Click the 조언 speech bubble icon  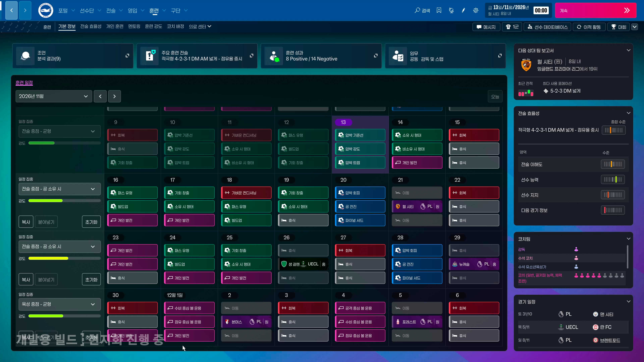(25, 56)
